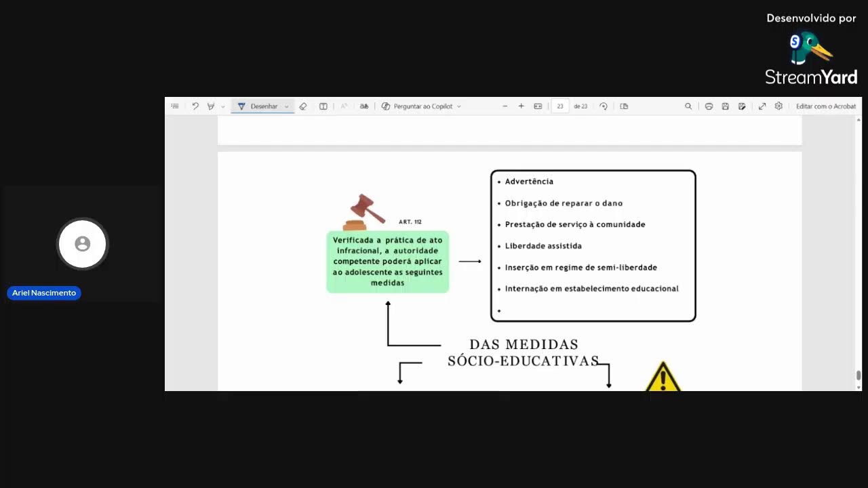Image resolution: width=868 pixels, height=488 pixels.
Task: Switch page view layout icon
Action: (625, 106)
